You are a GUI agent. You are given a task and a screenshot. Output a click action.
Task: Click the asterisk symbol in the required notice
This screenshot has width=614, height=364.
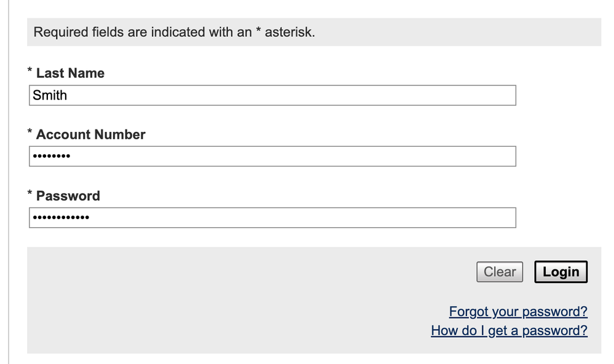click(x=259, y=31)
